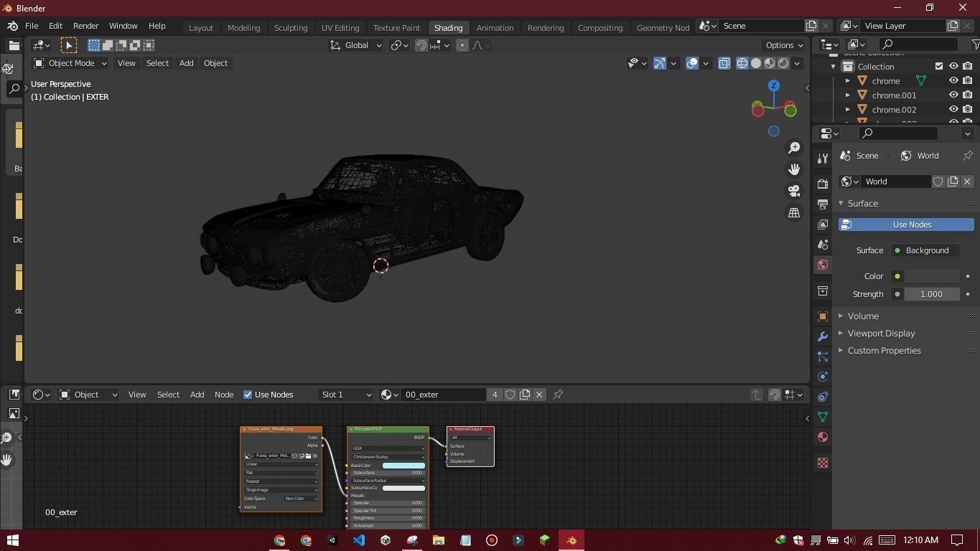980x551 pixels.
Task: Expand the Viewport Display panel
Action: point(880,333)
